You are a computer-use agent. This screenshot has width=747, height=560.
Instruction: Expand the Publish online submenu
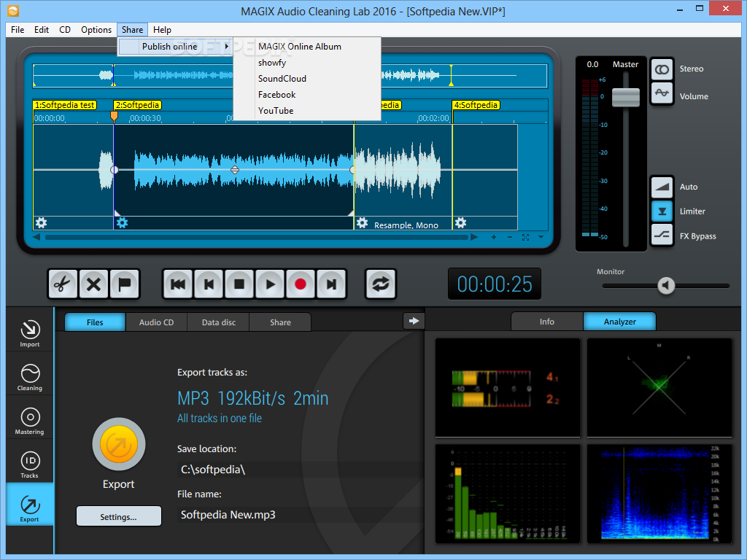175,47
